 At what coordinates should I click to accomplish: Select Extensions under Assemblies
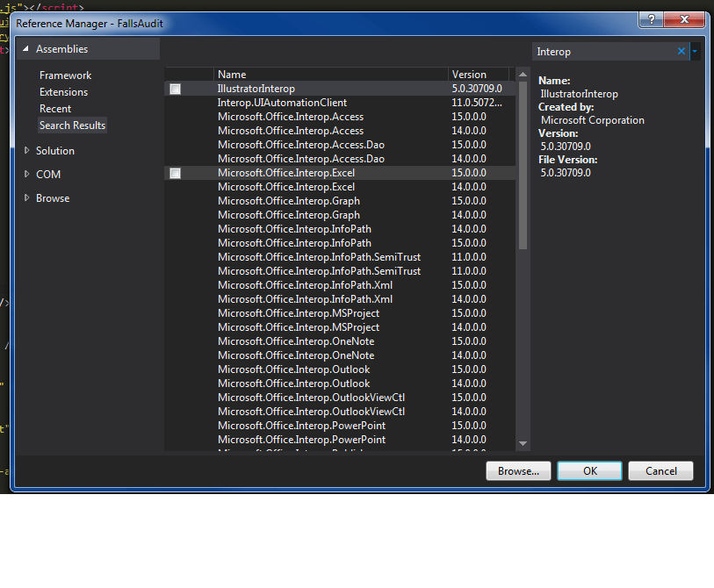pos(63,92)
